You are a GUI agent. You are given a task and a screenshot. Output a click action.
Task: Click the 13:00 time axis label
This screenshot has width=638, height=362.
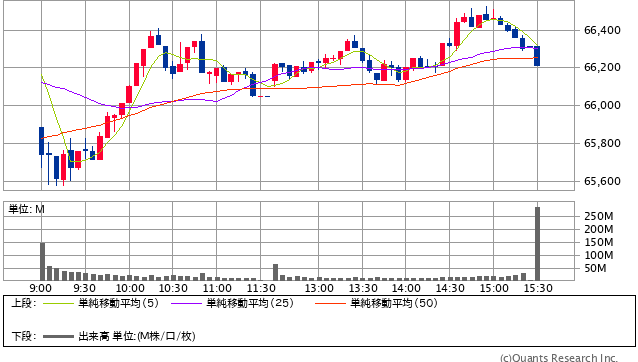(319, 288)
